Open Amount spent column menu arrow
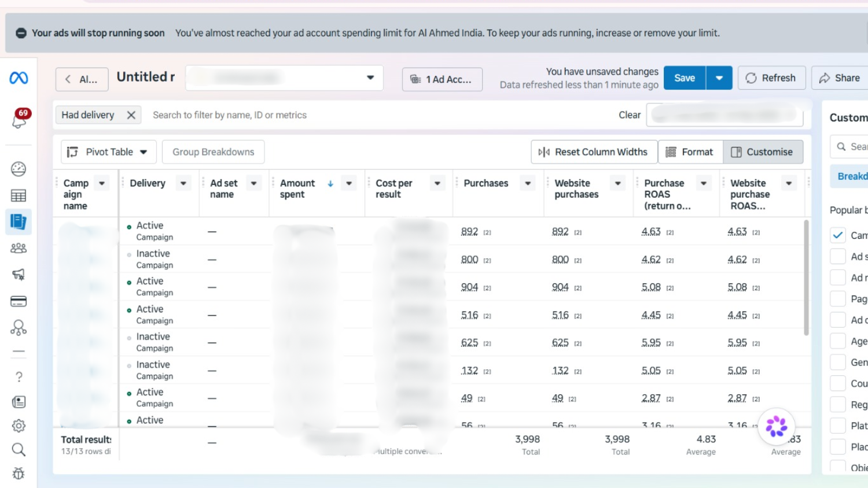Image resolution: width=868 pixels, height=488 pixels. click(x=349, y=183)
